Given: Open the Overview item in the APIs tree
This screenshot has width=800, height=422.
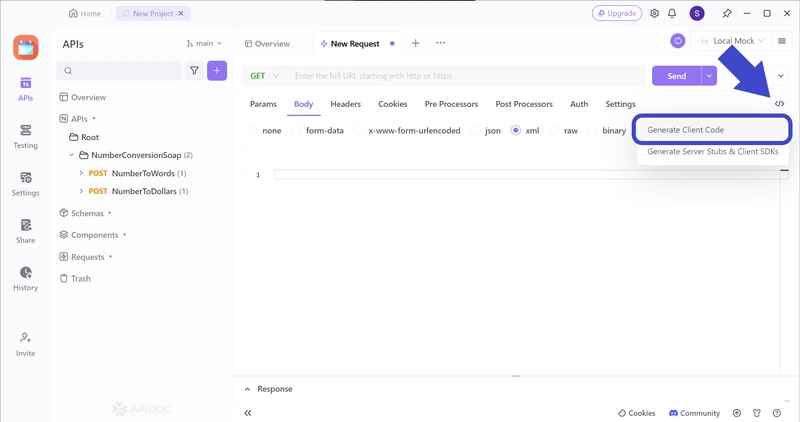Looking at the screenshot, I should click(x=83, y=97).
